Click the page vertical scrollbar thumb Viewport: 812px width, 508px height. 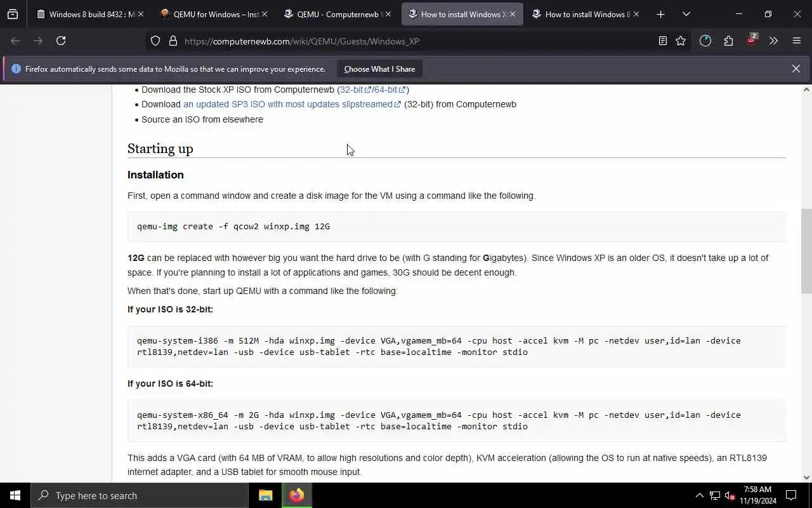806,251
